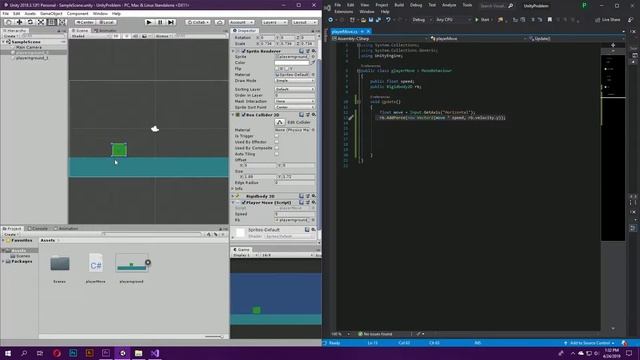The image size is (640, 360).
Task: Toggle Box Collider 2D enabled checkbox
Action: point(244,115)
